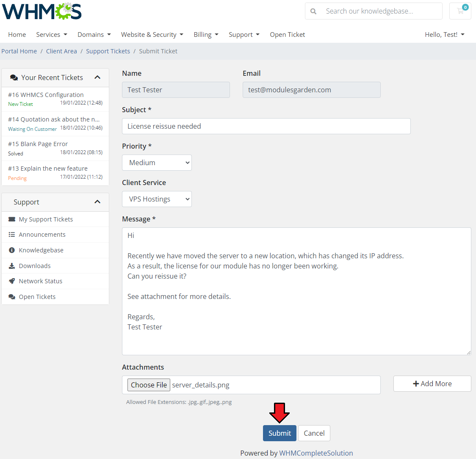Click the rocket icon beside Network Status

[x=12, y=281]
